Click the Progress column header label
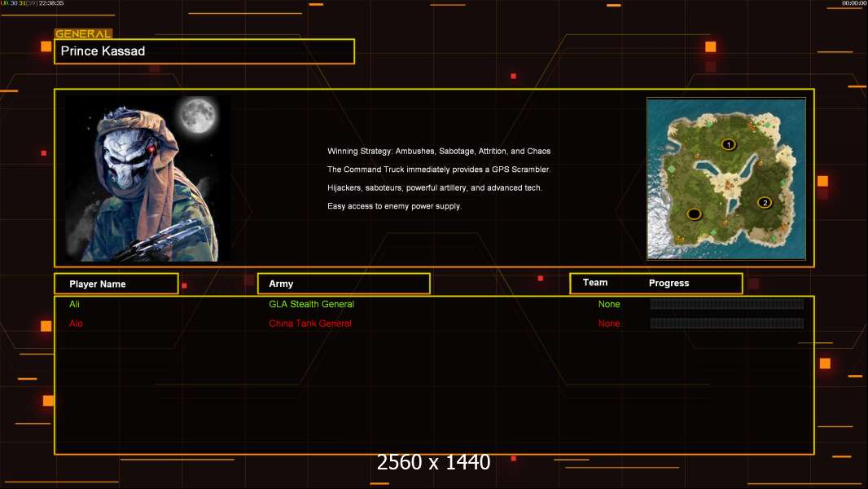 669,283
